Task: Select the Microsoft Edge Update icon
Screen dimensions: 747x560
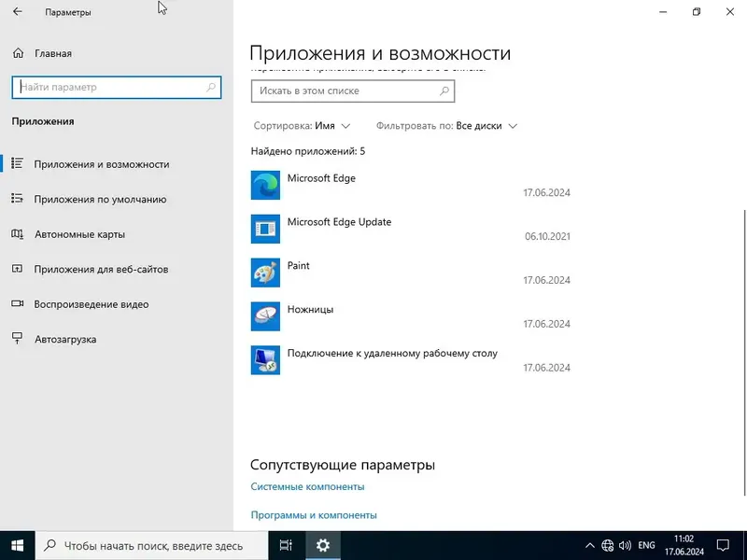Action: 265,229
